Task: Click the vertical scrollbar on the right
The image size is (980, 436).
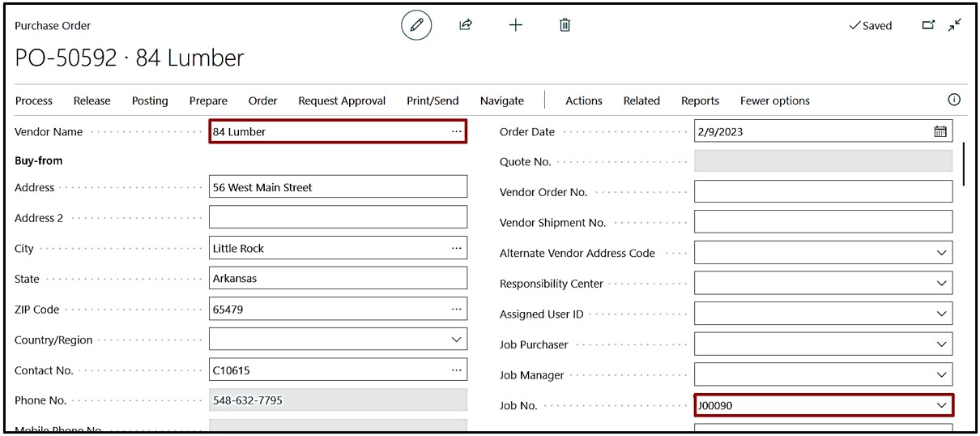Action: (964, 164)
